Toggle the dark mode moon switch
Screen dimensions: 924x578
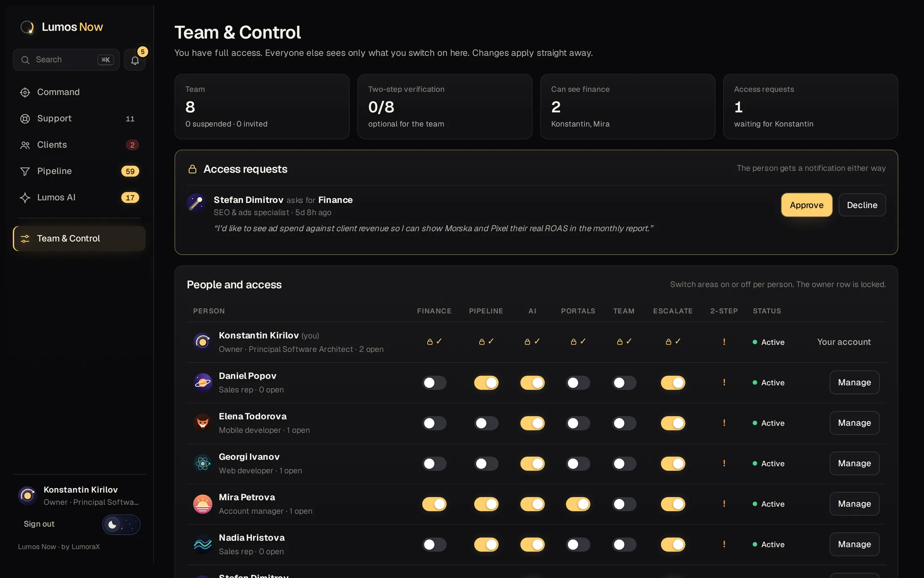[x=121, y=524]
